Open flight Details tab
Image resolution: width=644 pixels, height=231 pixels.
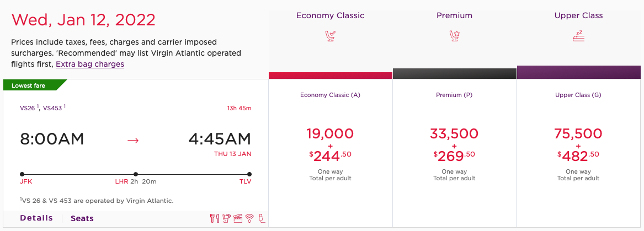(36, 218)
